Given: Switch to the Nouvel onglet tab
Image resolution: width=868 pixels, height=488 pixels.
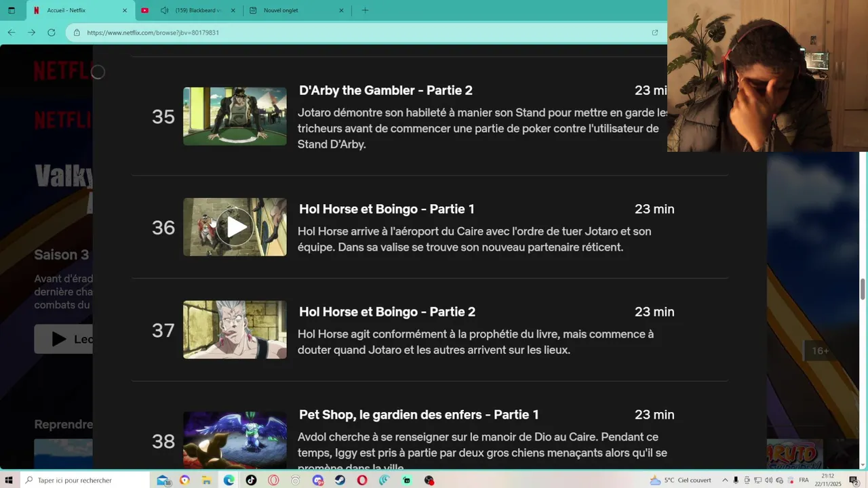Looking at the screenshot, I should (296, 10).
